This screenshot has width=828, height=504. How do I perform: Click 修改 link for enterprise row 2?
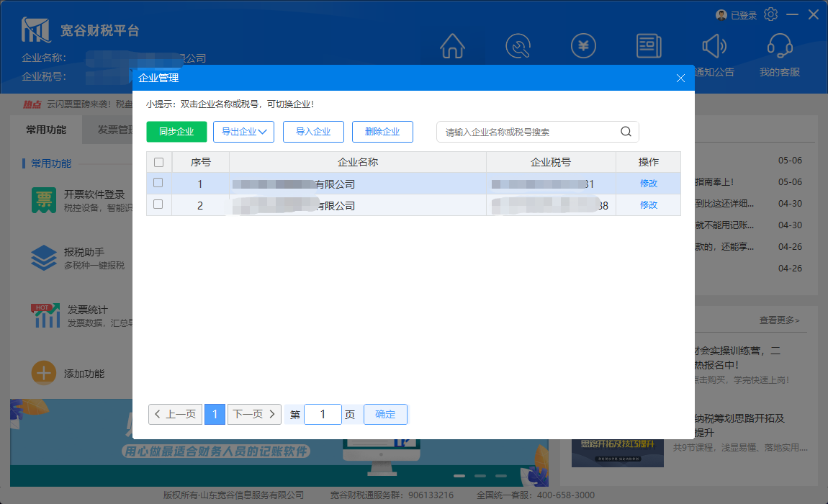click(x=648, y=205)
